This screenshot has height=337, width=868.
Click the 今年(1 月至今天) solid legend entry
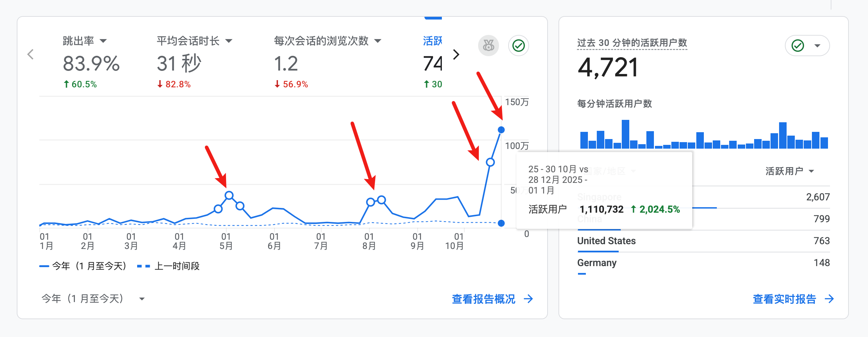[83, 266]
